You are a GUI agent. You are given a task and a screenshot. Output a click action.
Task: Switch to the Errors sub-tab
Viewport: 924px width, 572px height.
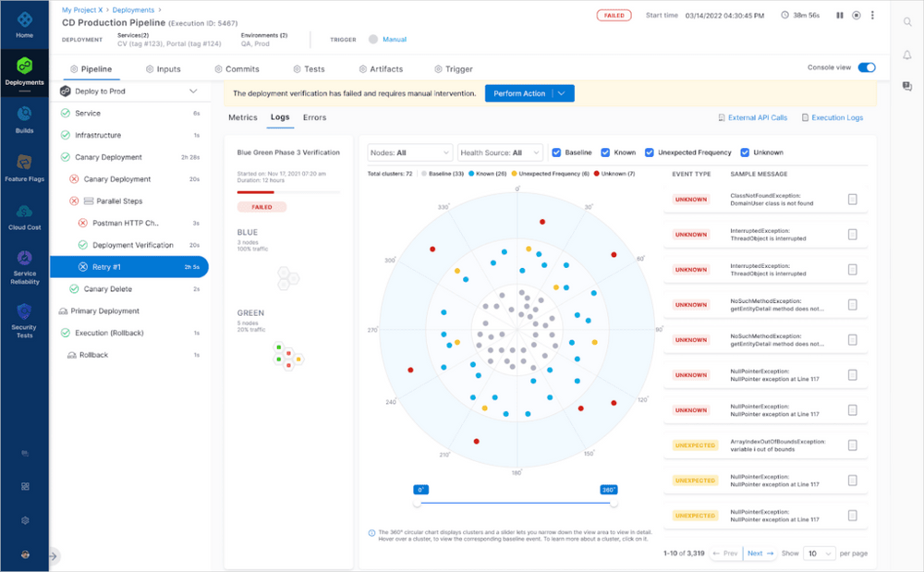[315, 117]
